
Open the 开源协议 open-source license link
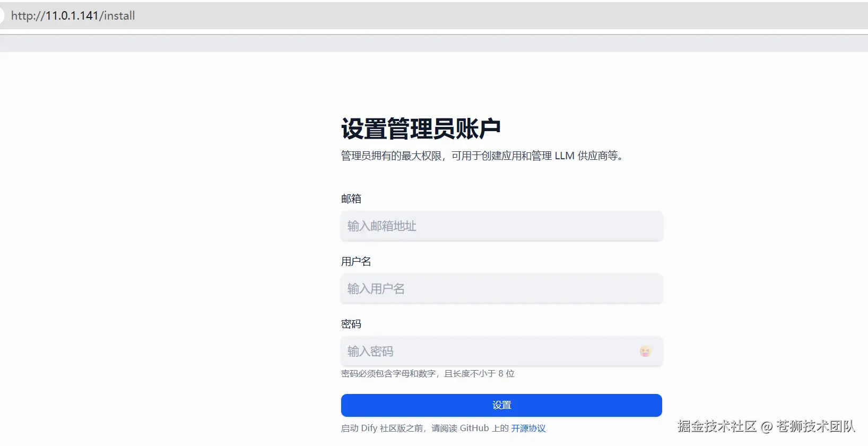point(528,428)
